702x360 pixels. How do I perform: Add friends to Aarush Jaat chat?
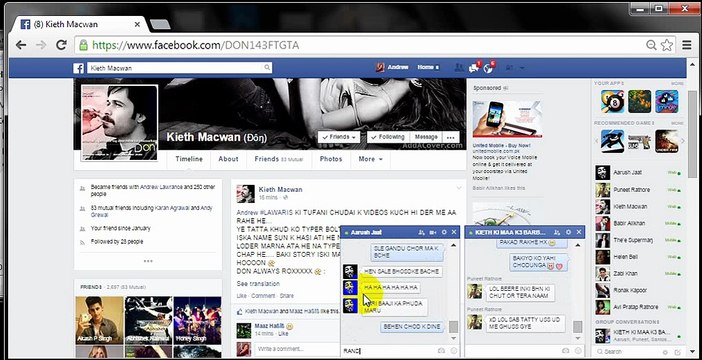421,232
